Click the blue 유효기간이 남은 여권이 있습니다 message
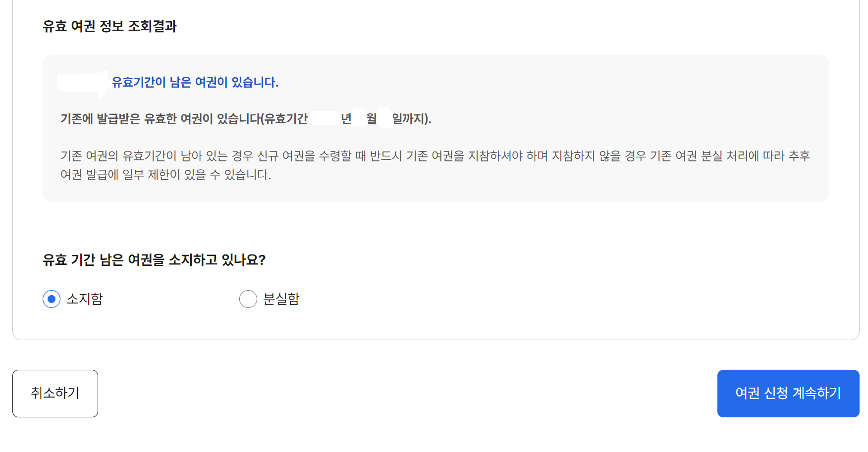This screenshot has width=868, height=452. tap(196, 82)
